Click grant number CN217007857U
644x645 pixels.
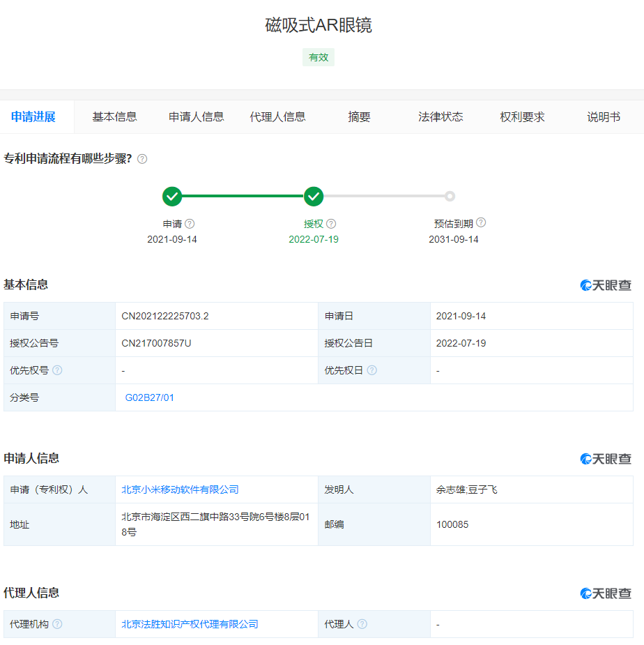156,343
